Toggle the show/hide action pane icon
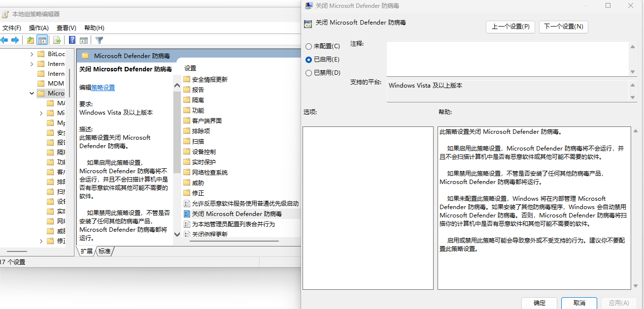This screenshot has height=309, width=644. 84,40
